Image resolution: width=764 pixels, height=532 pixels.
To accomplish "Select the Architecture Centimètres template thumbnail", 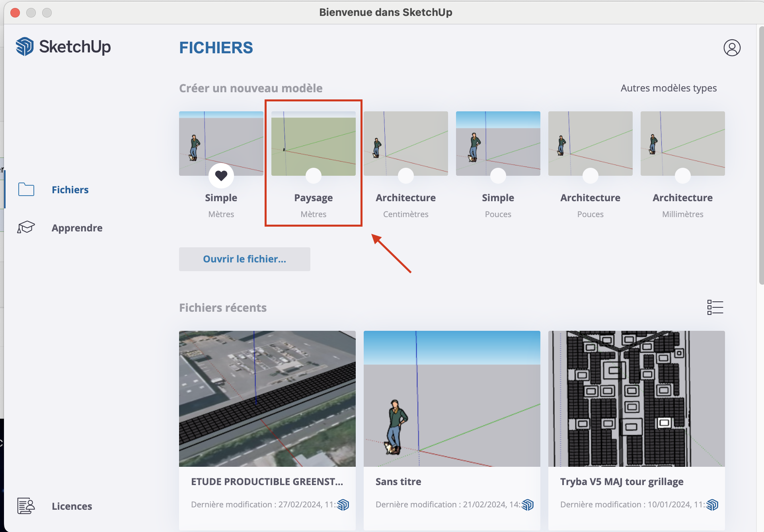I will tap(406, 144).
